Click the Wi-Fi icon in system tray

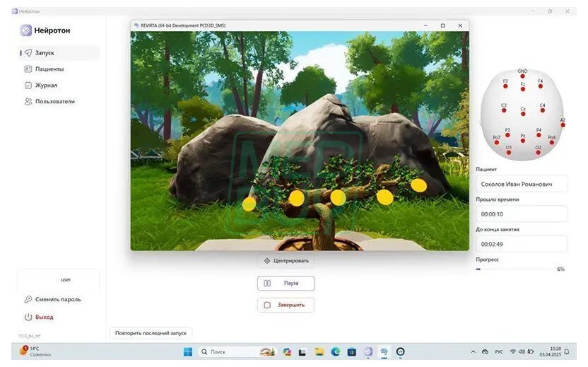[512, 352]
